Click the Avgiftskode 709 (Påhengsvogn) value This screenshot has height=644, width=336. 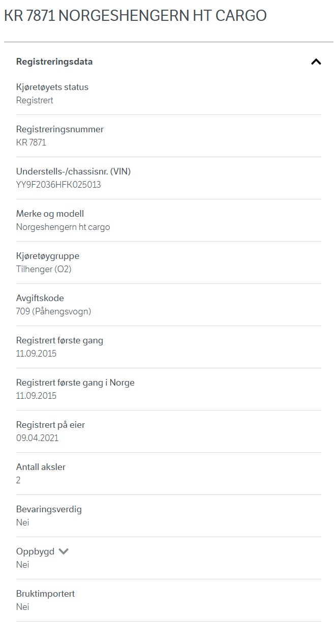(x=53, y=311)
